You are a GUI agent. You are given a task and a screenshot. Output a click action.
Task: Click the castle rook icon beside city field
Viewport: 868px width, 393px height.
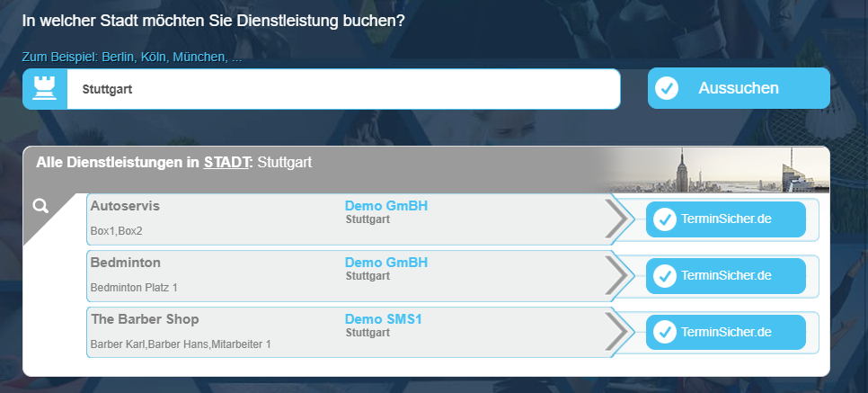44,89
